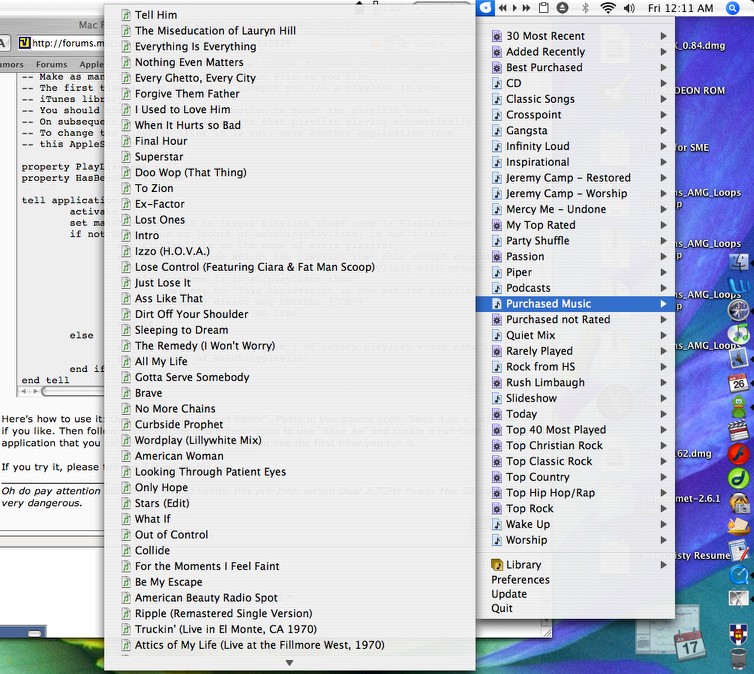Click the volume speaker icon
The height and width of the screenshot is (674, 754).
click(x=629, y=8)
